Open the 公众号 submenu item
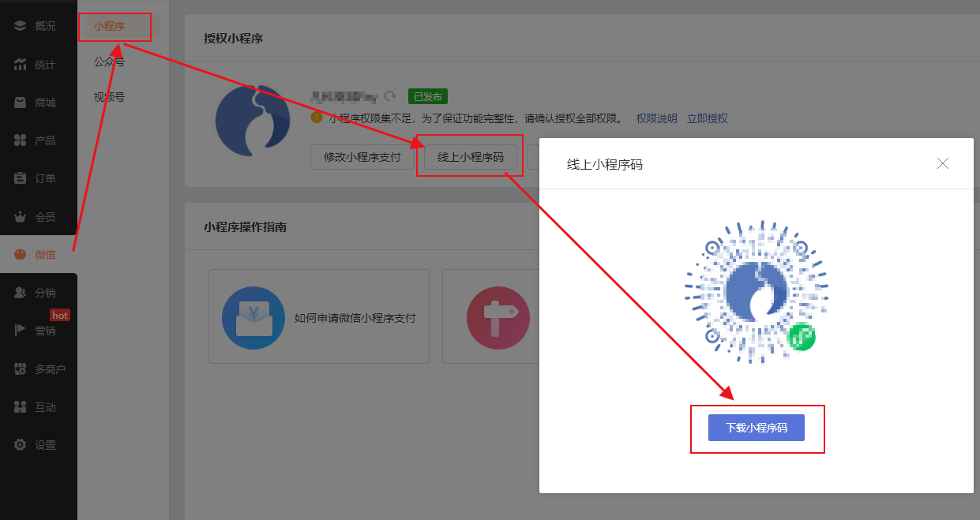The width and height of the screenshot is (980, 520). (109, 62)
